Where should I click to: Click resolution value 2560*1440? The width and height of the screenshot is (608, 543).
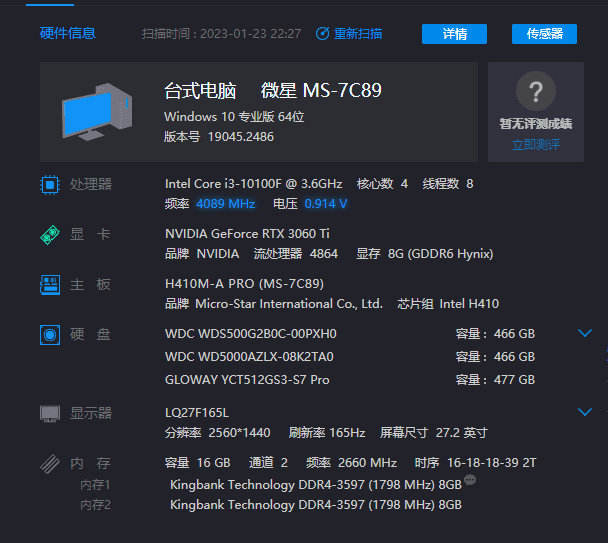point(239,432)
